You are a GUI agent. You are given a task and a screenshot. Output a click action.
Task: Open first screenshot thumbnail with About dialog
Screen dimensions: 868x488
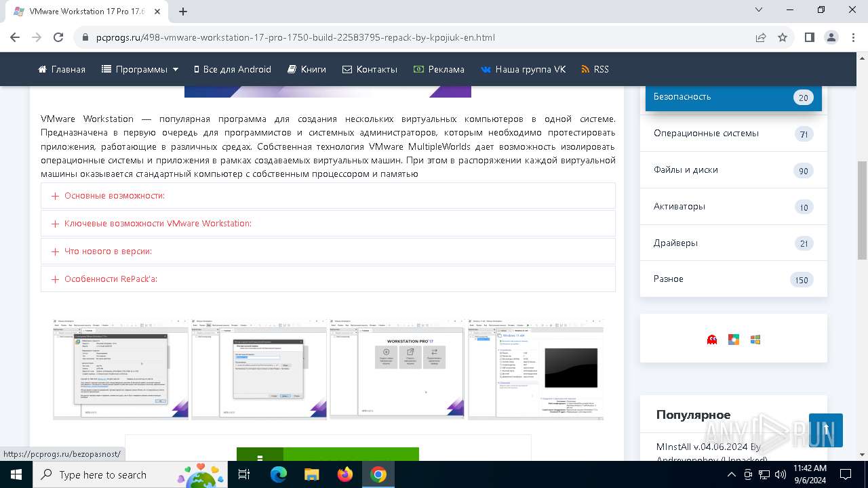pos(121,369)
